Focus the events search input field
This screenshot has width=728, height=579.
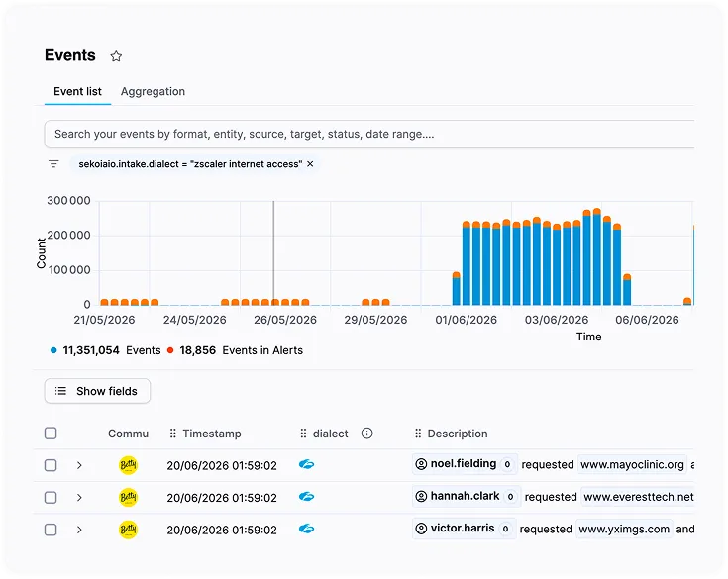[x=369, y=134]
